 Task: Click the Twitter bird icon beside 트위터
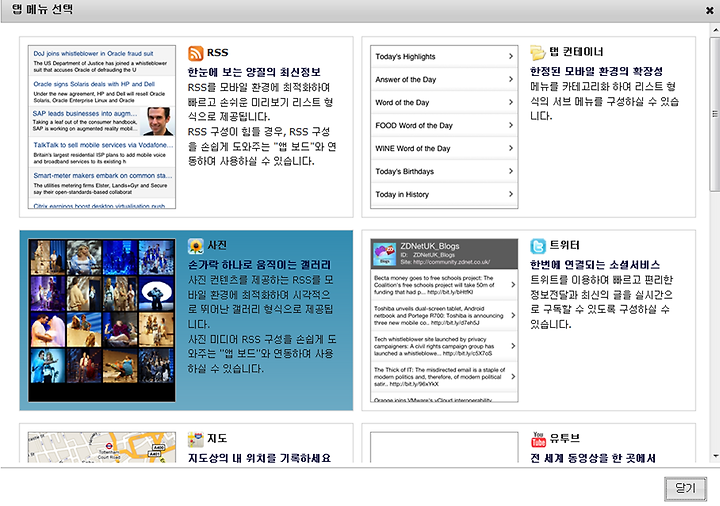coord(538,246)
